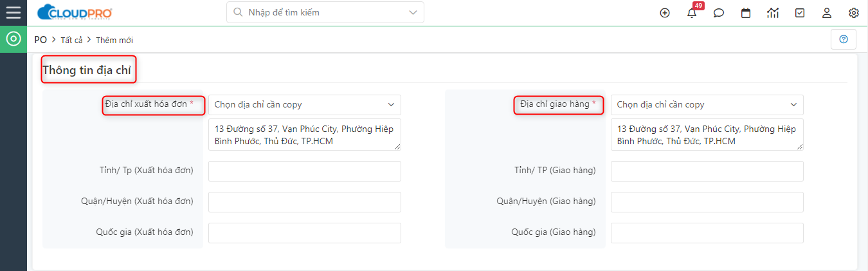Click the Quốc gia (Xuất hóa đơn) field
The width and height of the screenshot is (868, 271).
click(305, 233)
